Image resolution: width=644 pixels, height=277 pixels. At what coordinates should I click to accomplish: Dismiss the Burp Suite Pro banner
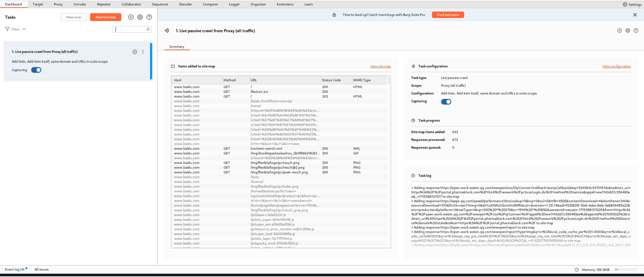pyautogui.click(x=635, y=15)
